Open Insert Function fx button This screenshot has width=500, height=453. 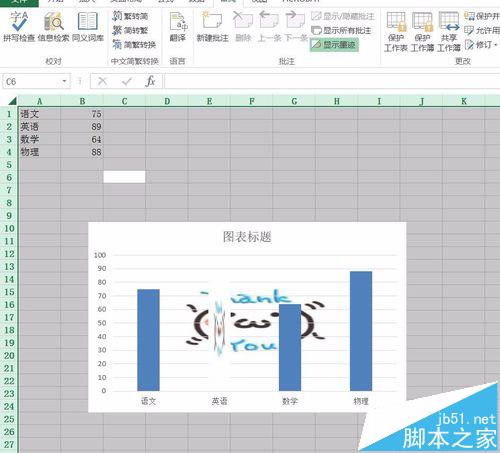[150, 81]
